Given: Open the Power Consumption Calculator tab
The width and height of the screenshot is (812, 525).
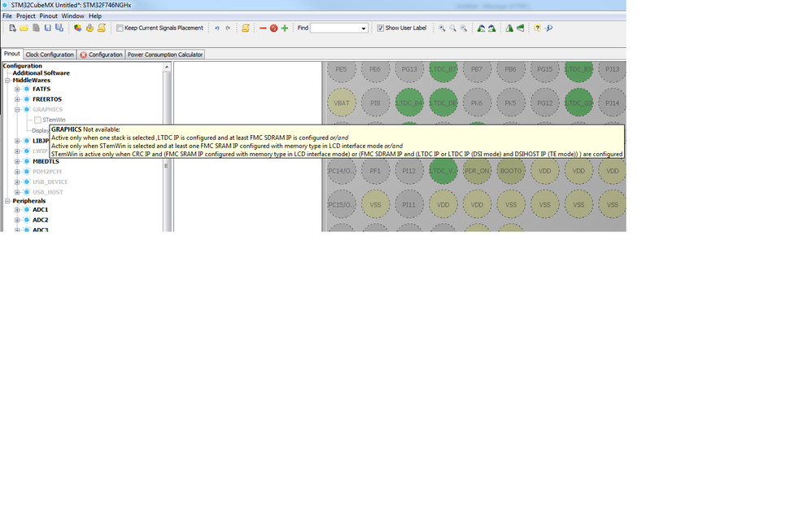Looking at the screenshot, I should click(165, 55).
